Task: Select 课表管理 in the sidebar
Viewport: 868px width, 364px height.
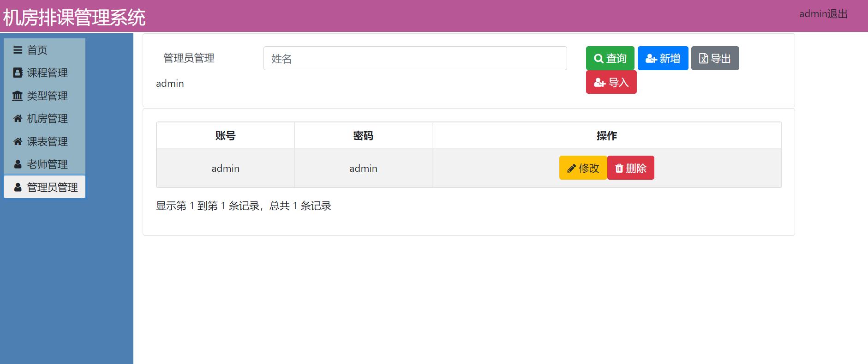Action: pyautogui.click(x=44, y=141)
